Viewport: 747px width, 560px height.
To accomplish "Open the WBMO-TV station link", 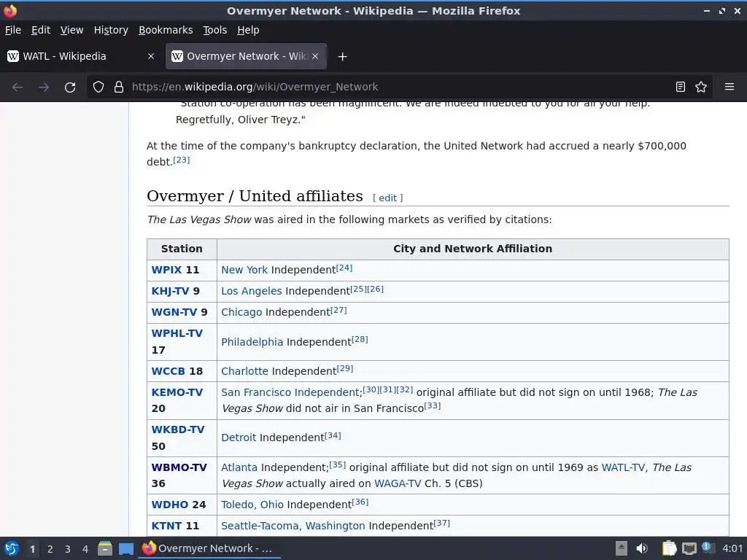I will 179,467.
